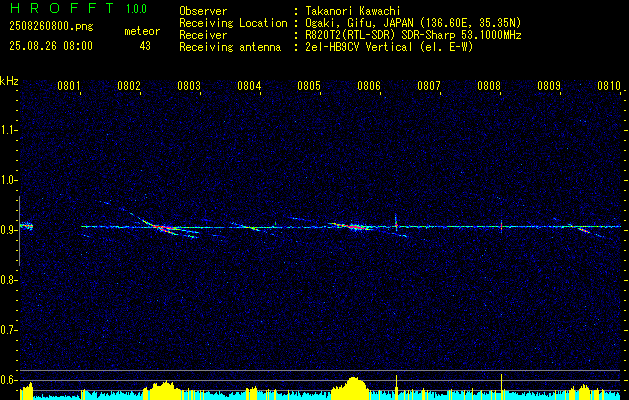Click the date stamp 25.08.26 08:00
629x400 pixels.
point(51,46)
